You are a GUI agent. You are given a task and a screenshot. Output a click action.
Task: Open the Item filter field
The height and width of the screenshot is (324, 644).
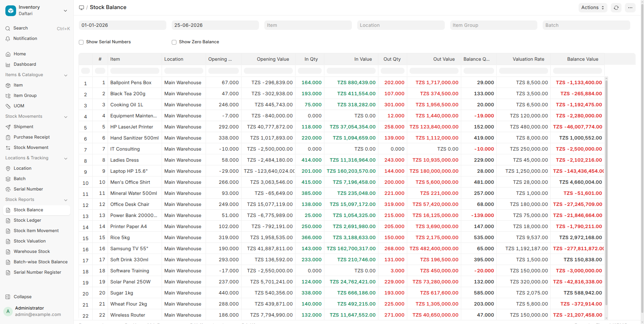point(308,25)
